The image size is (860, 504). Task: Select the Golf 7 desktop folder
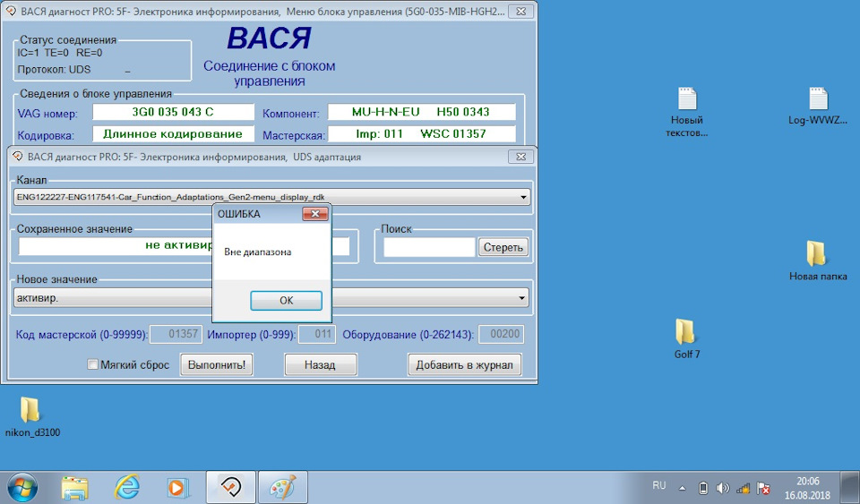687,338
